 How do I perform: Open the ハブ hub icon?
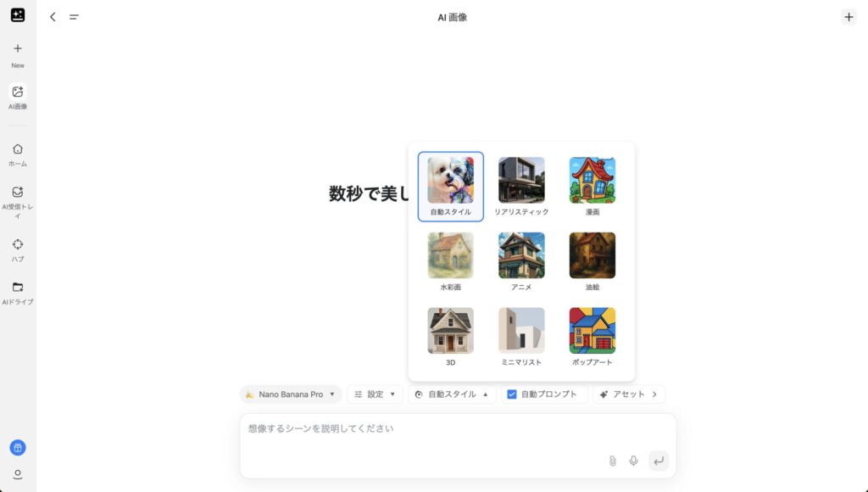(18, 244)
